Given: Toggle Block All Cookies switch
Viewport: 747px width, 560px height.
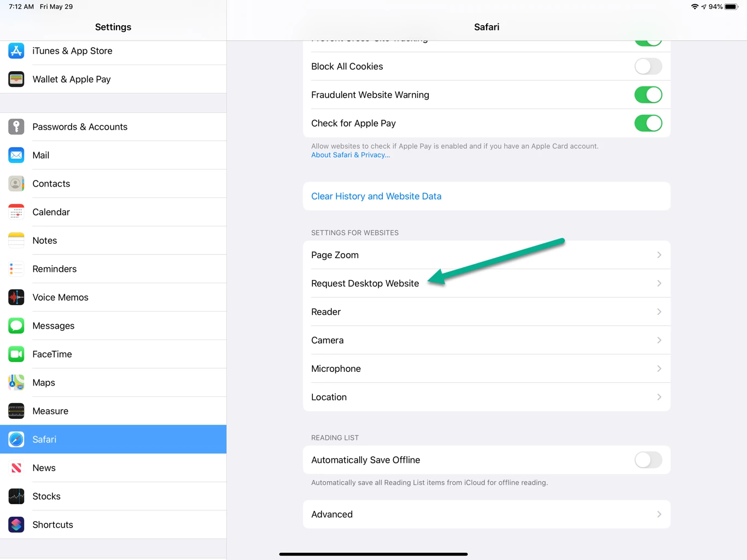Looking at the screenshot, I should click(x=648, y=67).
